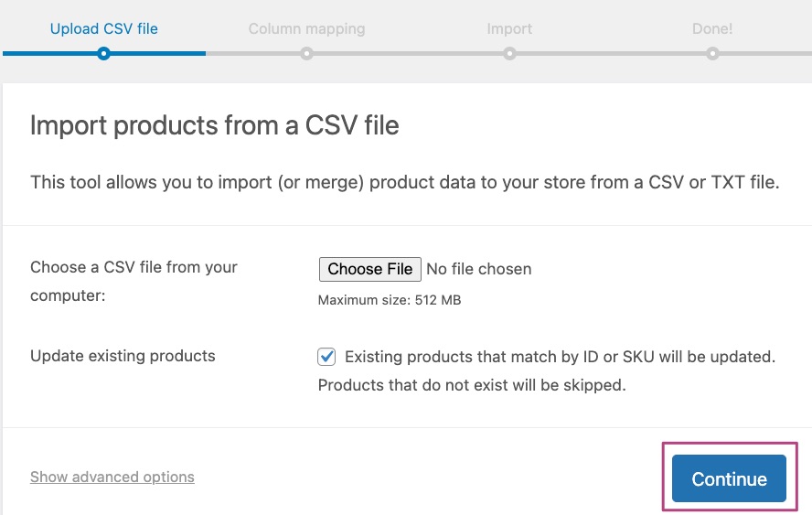Click the 'Import products from a CSV file' heading
Screen dimensions: 812x515
pyautogui.click(x=215, y=124)
